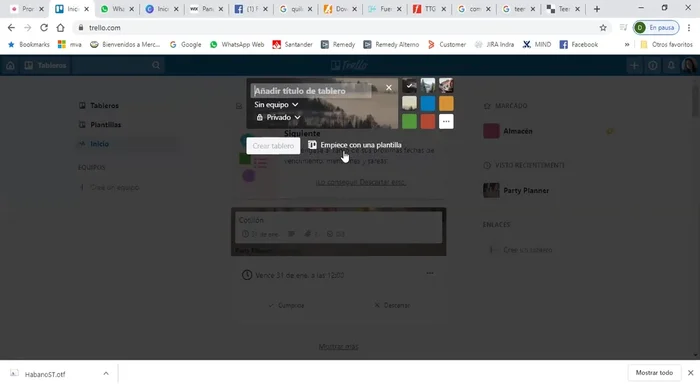Choose the blue background color
Screen dimensions: 700x386
tap(428, 103)
